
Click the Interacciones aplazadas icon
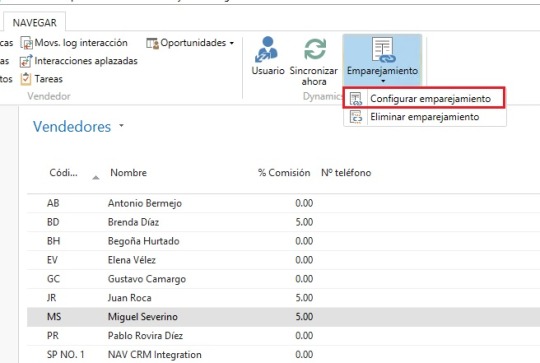pos(26,61)
